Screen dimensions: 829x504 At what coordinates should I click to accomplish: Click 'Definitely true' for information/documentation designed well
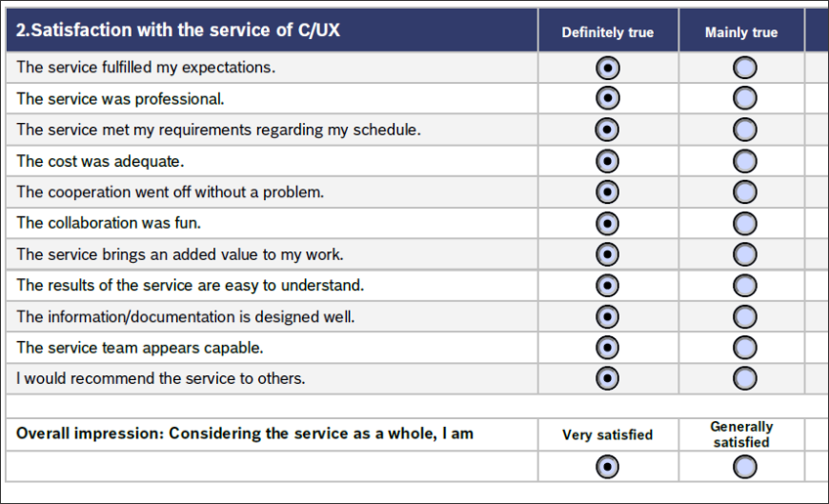click(607, 317)
